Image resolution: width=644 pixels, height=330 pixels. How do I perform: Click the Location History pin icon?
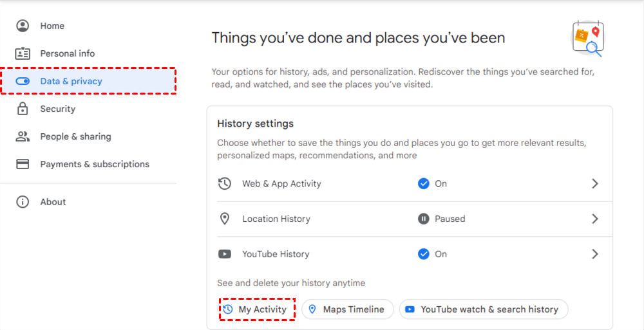pyautogui.click(x=225, y=219)
